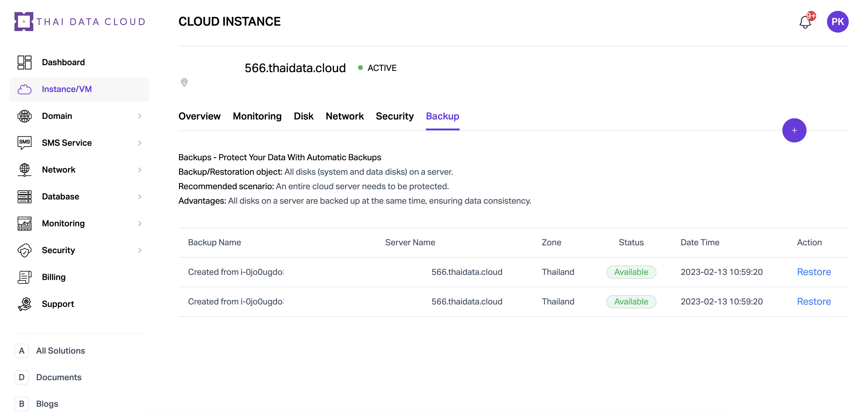Expand the SMS Service submenu chevron
The image size is (868, 417).
click(x=140, y=143)
